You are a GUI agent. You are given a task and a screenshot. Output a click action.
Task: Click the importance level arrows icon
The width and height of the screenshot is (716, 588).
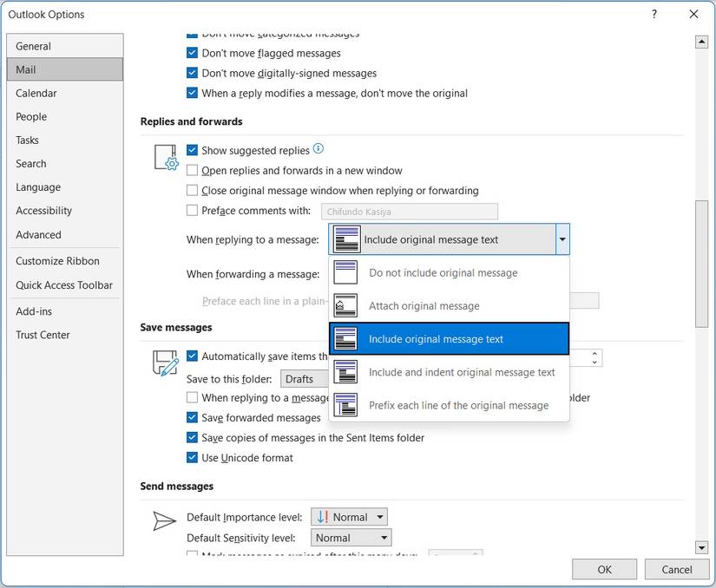[323, 517]
